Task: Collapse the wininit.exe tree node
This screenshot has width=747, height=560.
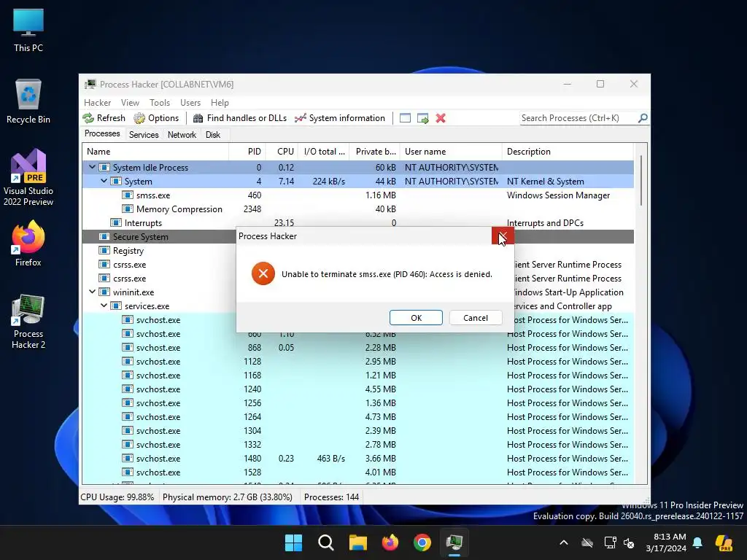Action: click(x=92, y=292)
